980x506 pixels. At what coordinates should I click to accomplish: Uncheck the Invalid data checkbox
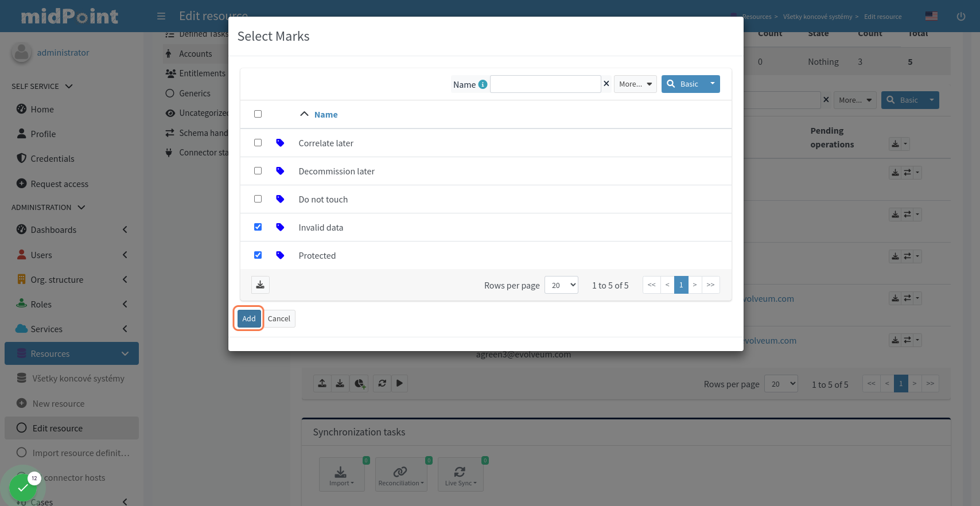(258, 227)
